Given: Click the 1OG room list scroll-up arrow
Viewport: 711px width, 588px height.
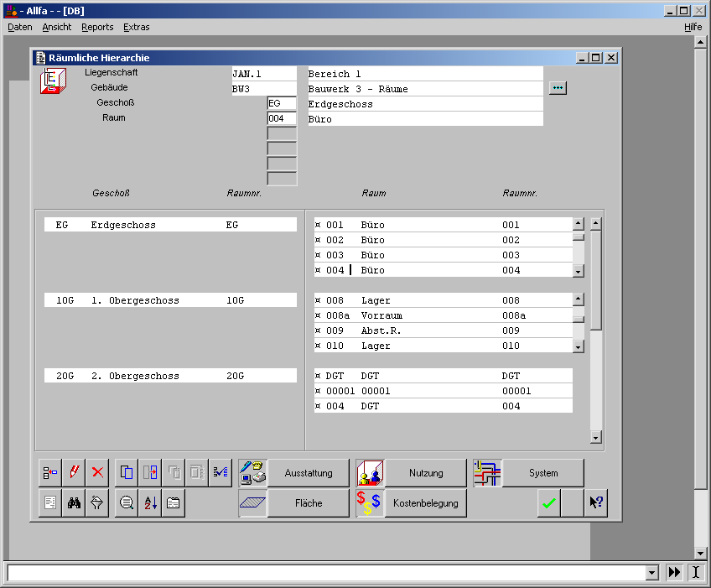Looking at the screenshot, I should (579, 299).
